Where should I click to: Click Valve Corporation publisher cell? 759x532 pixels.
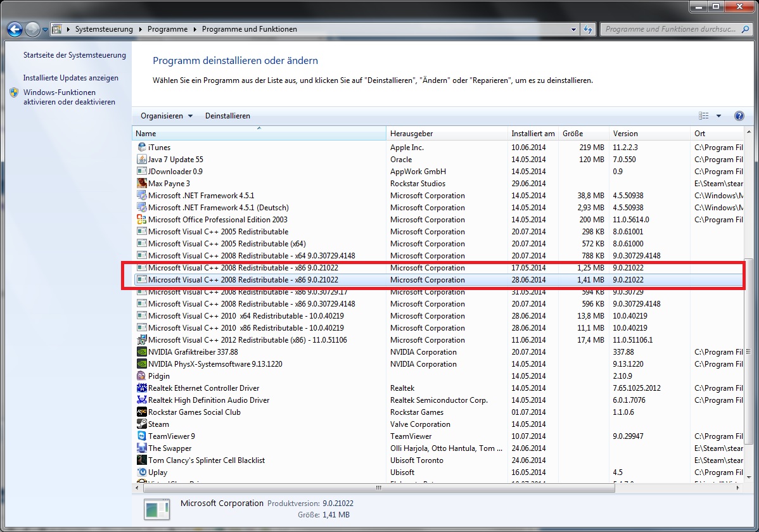click(420, 424)
